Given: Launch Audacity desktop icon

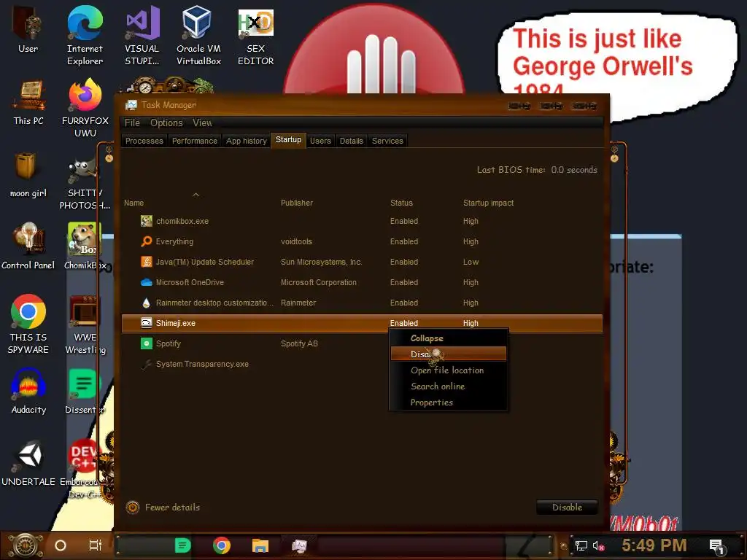Looking at the screenshot, I should (x=28, y=392).
